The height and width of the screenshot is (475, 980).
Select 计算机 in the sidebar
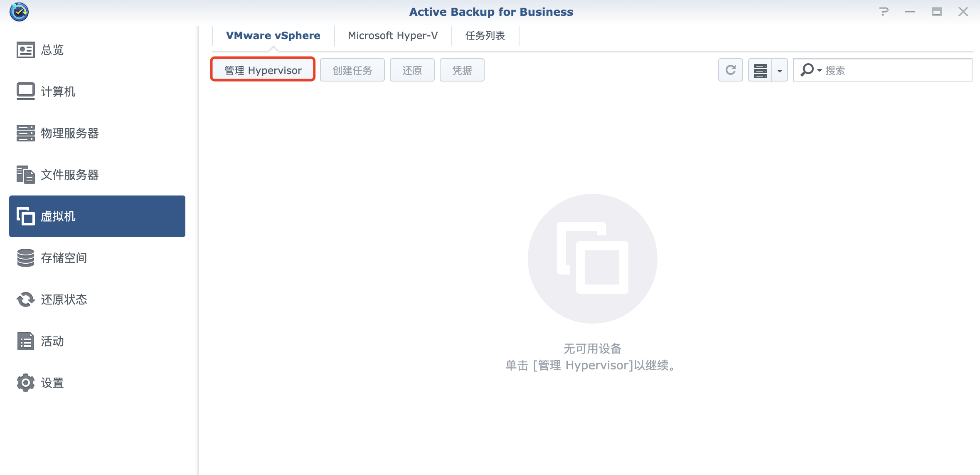click(x=57, y=92)
